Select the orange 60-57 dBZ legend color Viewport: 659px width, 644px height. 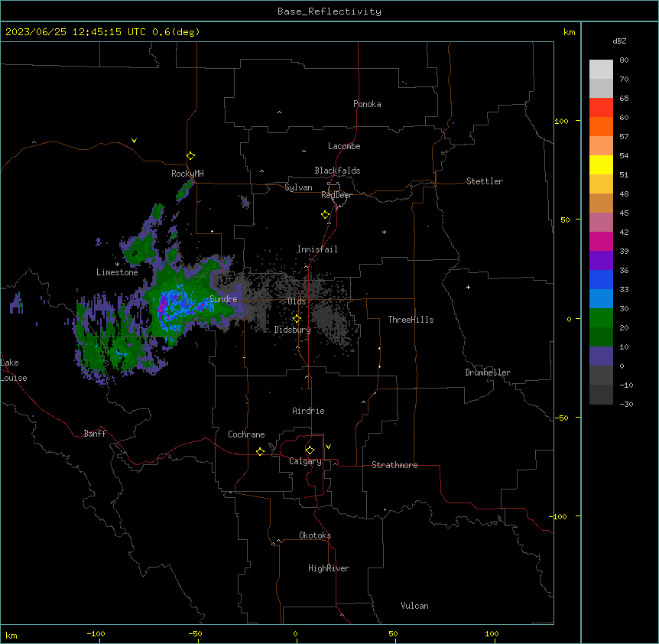pos(601,127)
